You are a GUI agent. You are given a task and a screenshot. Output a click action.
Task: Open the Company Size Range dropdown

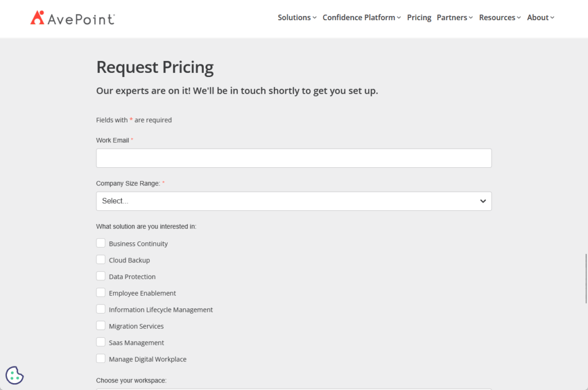tap(293, 201)
